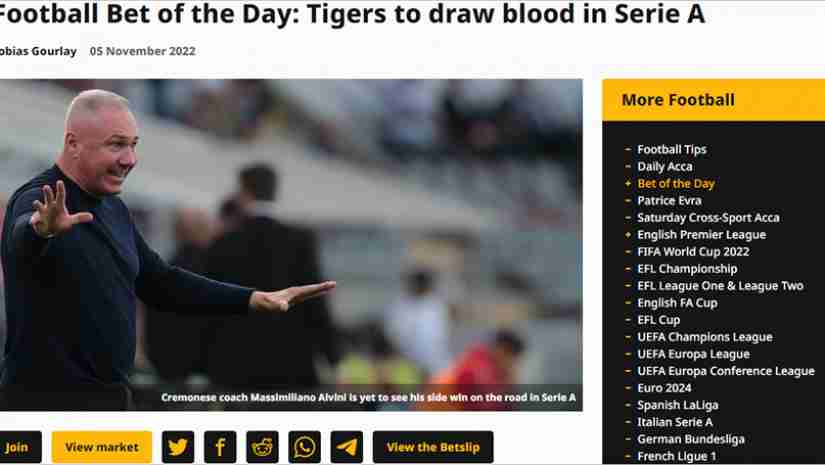This screenshot has width=825, height=465.
Task: Go to UEFA Champions League
Action: coord(705,337)
